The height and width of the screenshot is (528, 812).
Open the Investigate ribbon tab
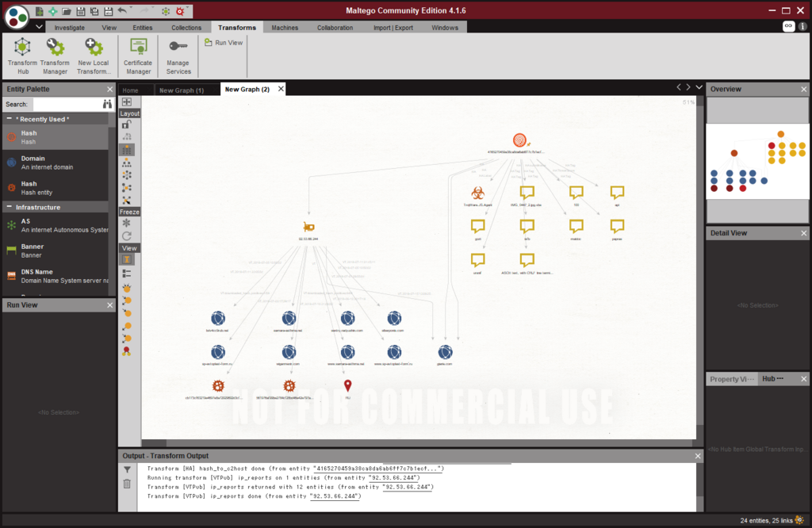coord(70,28)
